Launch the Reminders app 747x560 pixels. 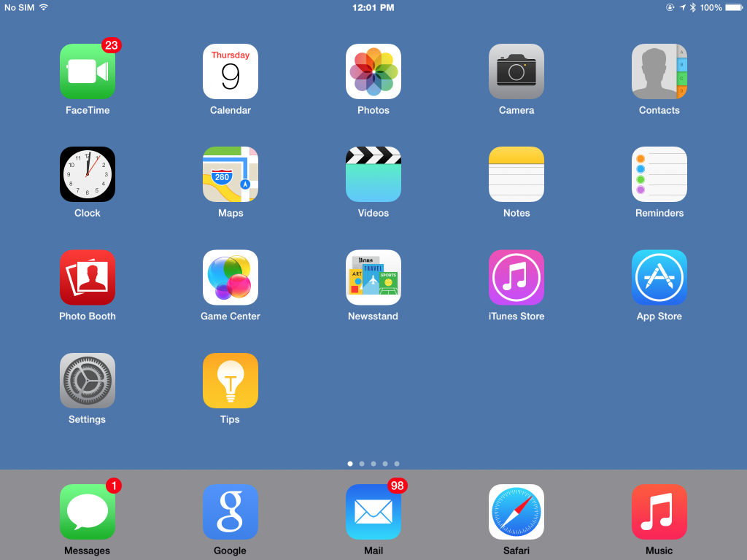pos(659,174)
